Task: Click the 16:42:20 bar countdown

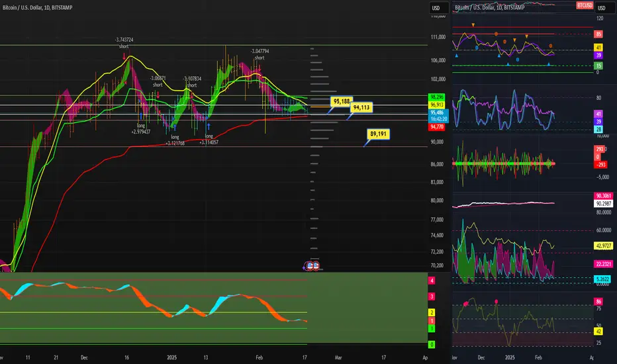Action: pyautogui.click(x=438, y=119)
